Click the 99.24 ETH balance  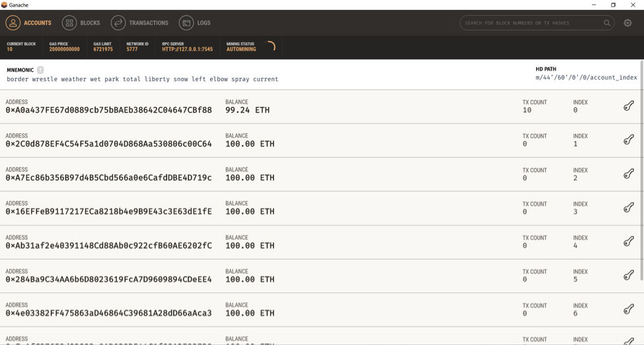pyautogui.click(x=247, y=110)
